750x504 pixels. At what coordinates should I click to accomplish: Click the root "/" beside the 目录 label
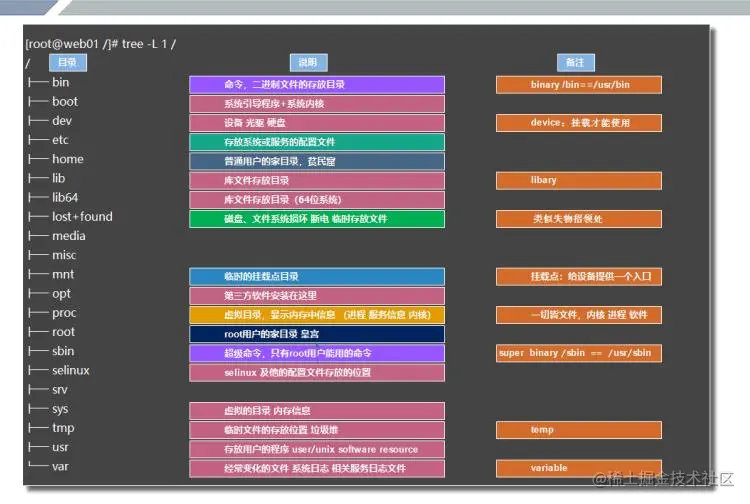tap(28, 63)
